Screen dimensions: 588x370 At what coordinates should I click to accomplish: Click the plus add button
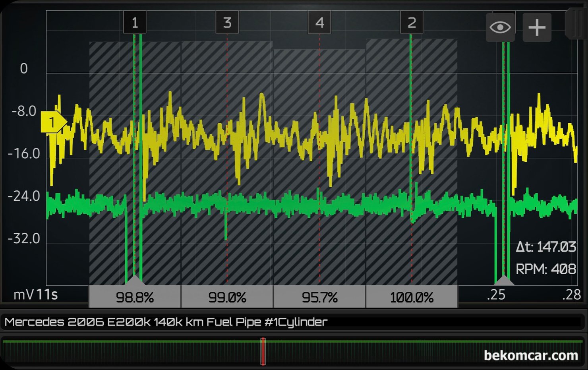537,27
